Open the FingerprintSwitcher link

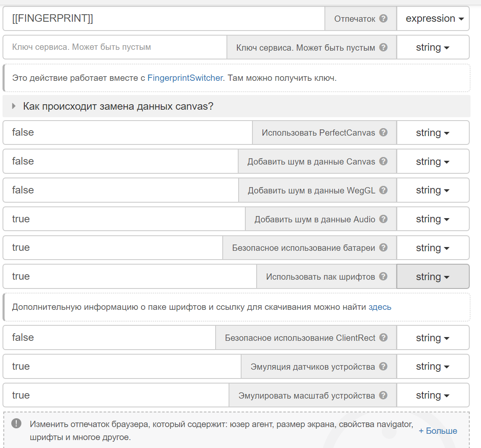pyautogui.click(x=185, y=78)
